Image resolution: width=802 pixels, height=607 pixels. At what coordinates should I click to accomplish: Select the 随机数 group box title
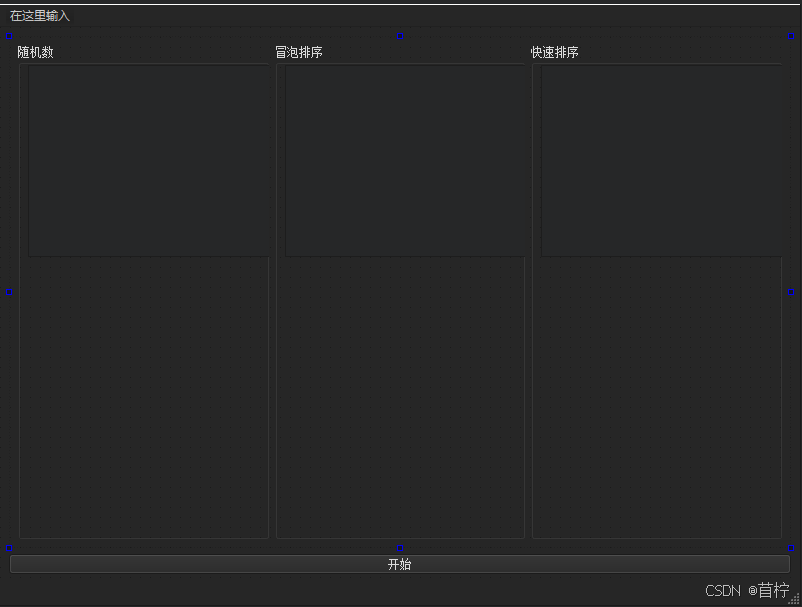[x=35, y=52]
